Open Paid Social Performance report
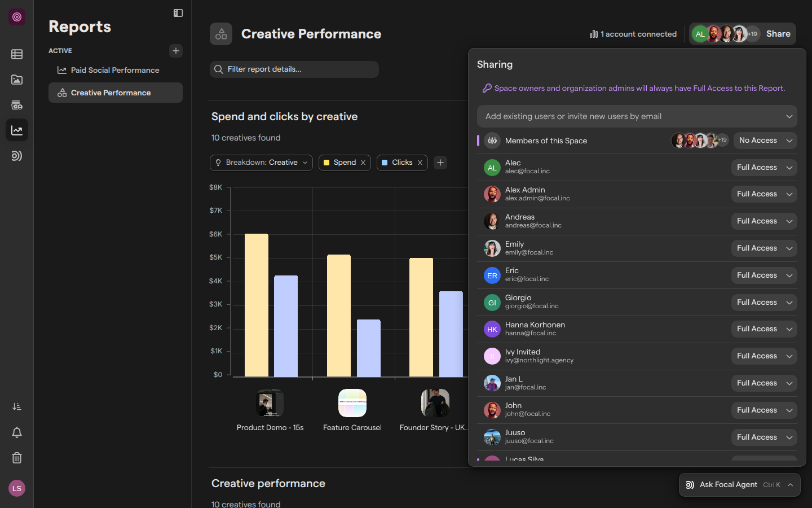 [116, 70]
